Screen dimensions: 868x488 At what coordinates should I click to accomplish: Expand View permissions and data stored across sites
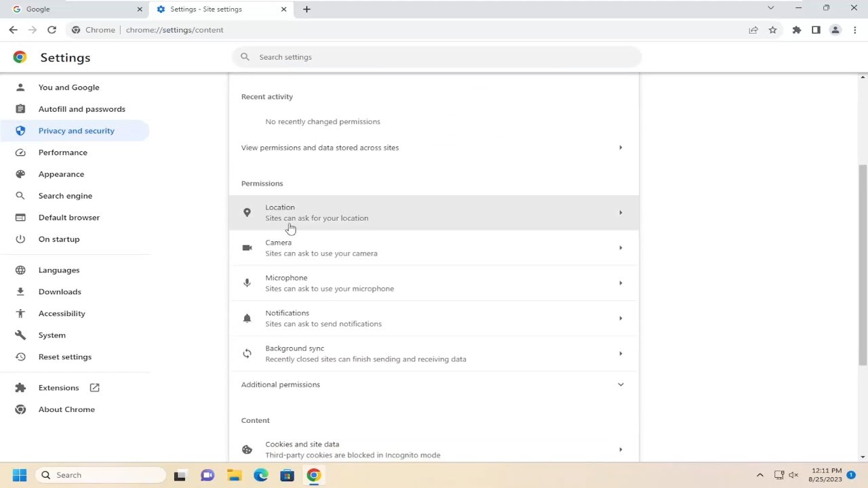click(620, 147)
